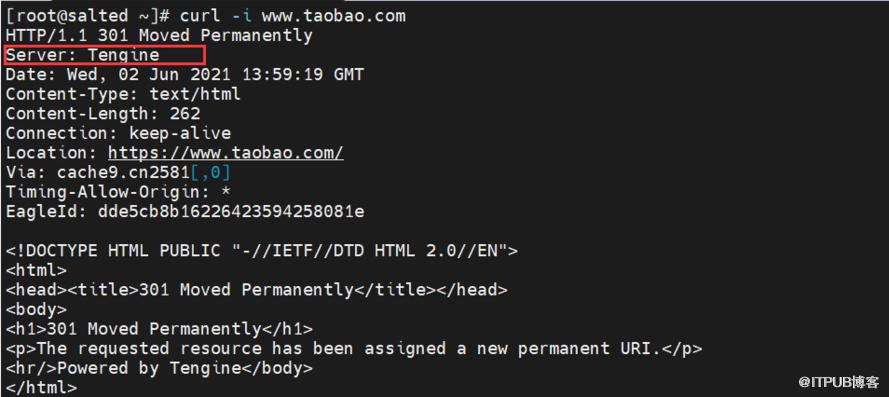
Task: Select the HTTP/1.1 301 Moved Permanently status line
Action: coord(159,36)
